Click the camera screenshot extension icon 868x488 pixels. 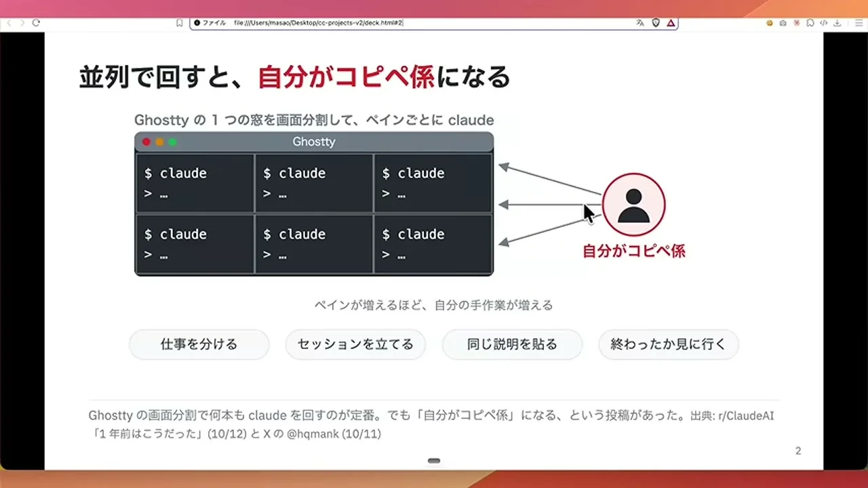tap(783, 23)
